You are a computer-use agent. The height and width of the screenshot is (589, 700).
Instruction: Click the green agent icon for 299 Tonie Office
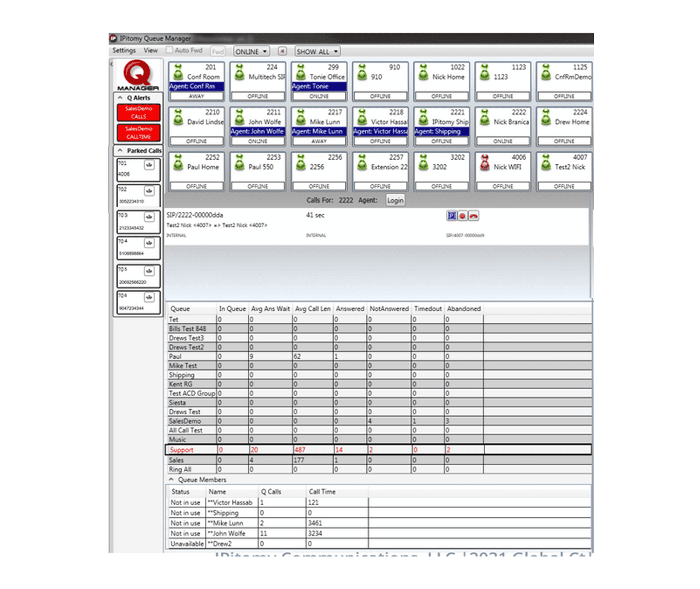300,72
